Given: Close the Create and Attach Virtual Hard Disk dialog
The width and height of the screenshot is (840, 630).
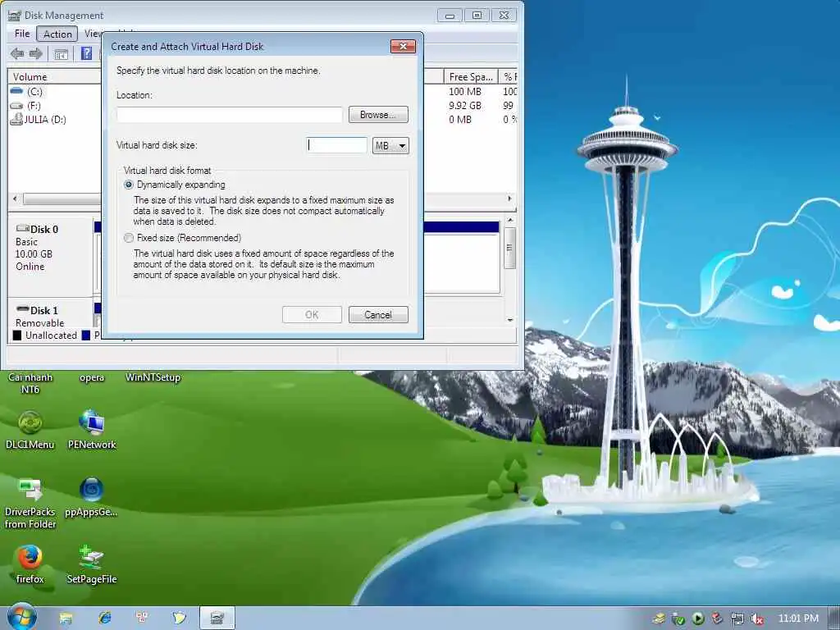Looking at the screenshot, I should pyautogui.click(x=403, y=47).
